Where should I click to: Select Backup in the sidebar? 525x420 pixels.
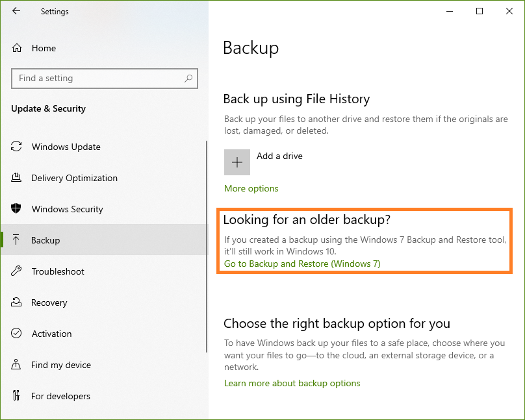pos(104,240)
